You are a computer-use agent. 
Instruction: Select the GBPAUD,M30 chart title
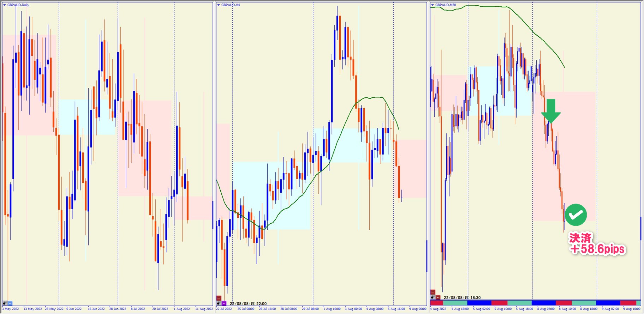click(x=446, y=5)
